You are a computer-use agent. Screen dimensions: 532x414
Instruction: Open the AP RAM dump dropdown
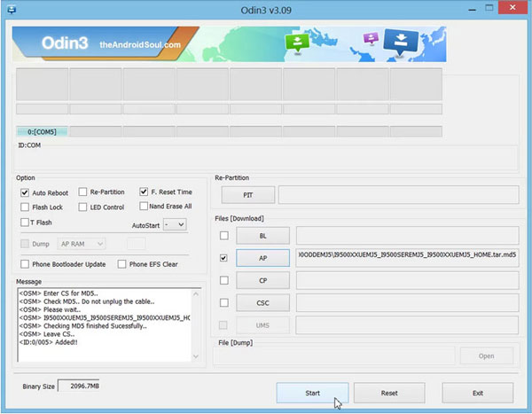82,244
